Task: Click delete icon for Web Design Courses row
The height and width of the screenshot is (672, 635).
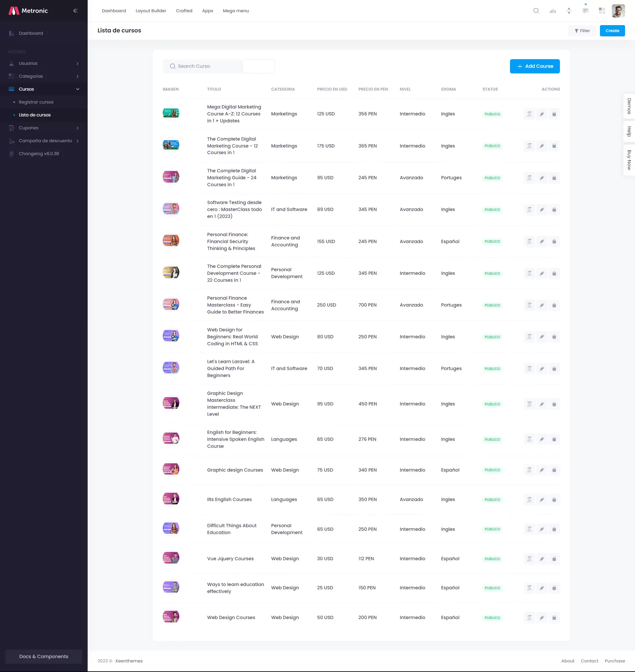Action: (x=554, y=618)
